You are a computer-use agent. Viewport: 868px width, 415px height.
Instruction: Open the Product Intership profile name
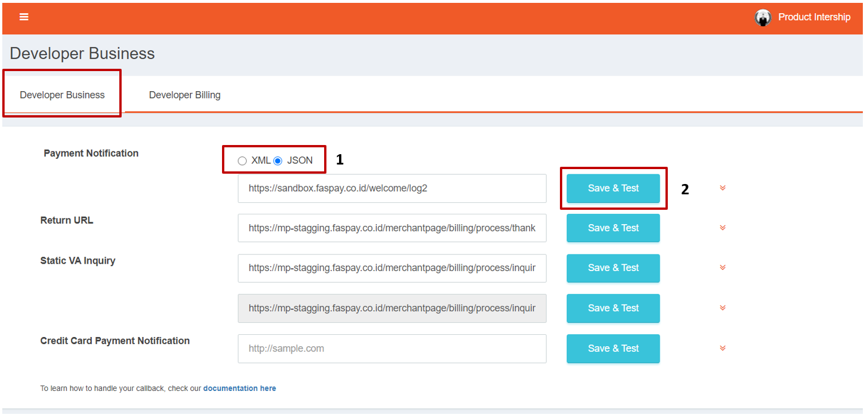click(x=813, y=17)
